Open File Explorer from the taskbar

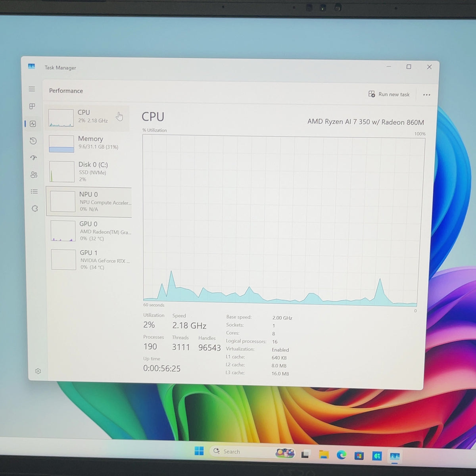point(324,455)
